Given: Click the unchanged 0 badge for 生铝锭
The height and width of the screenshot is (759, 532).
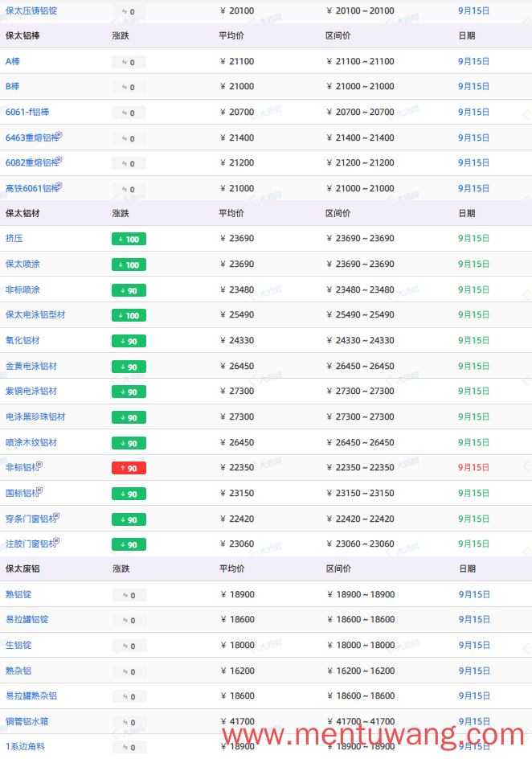Looking at the screenshot, I should point(129,646).
